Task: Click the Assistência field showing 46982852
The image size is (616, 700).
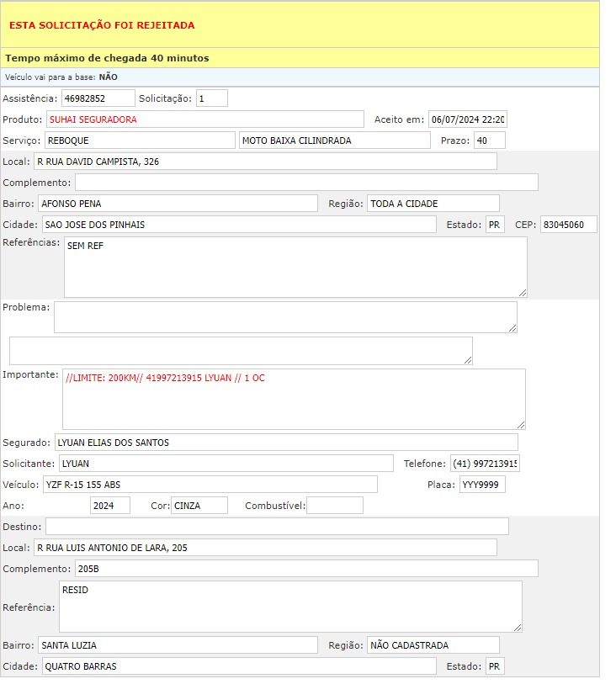Action: (98, 98)
